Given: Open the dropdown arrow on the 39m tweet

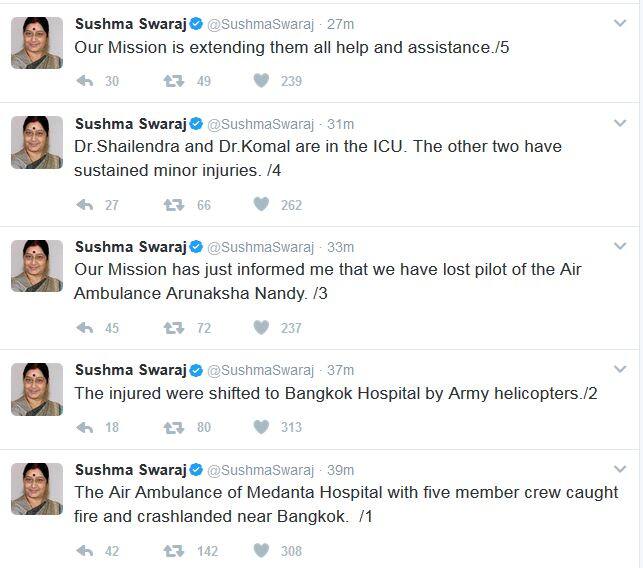Looking at the screenshot, I should [620, 470].
